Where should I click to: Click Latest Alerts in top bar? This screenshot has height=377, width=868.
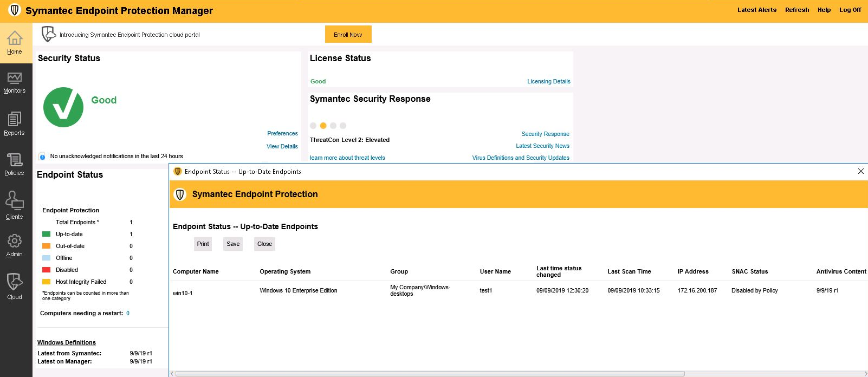(x=756, y=10)
